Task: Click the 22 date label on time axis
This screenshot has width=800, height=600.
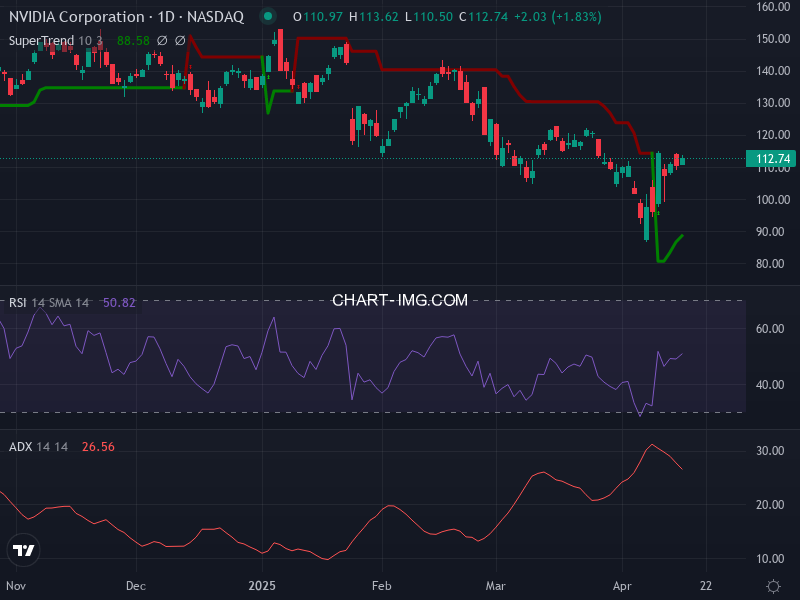Action: tap(706, 585)
